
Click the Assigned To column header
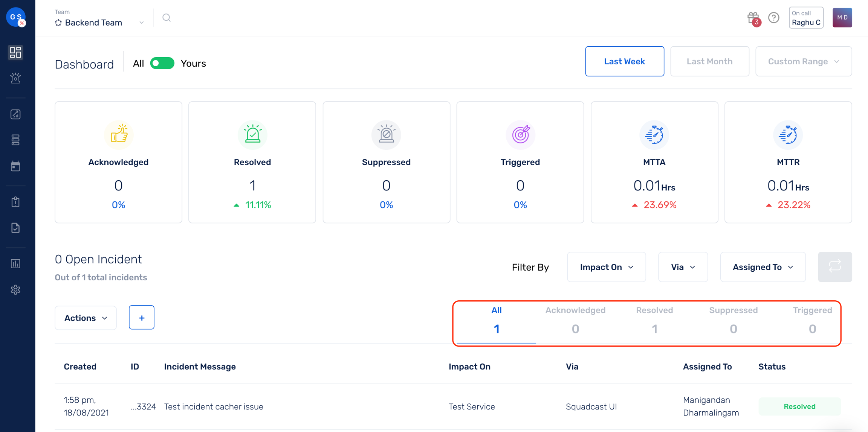point(707,367)
